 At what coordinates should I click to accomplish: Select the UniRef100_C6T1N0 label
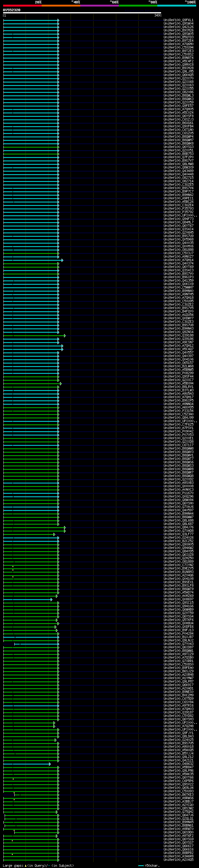click(x=178, y=130)
